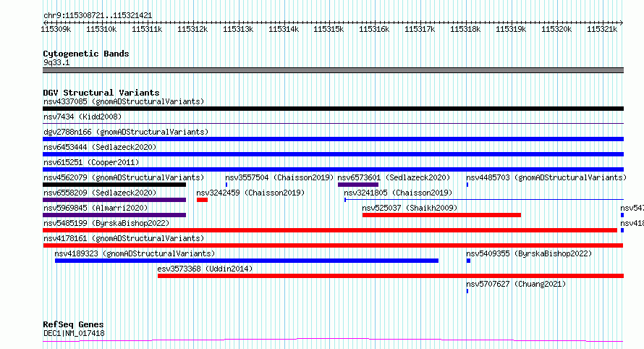Click nsv4178161 (gnomADStructuralVariants) label
Viewport: 644px width, 349px height.
pyautogui.click(x=124, y=238)
